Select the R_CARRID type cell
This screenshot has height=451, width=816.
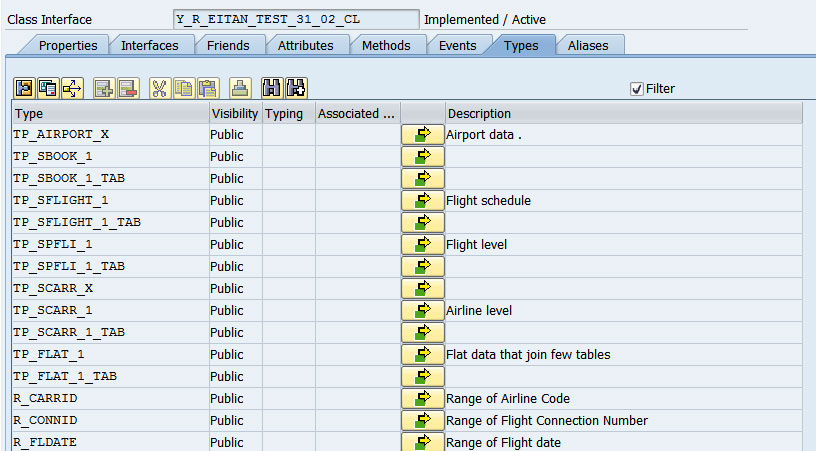coord(110,398)
